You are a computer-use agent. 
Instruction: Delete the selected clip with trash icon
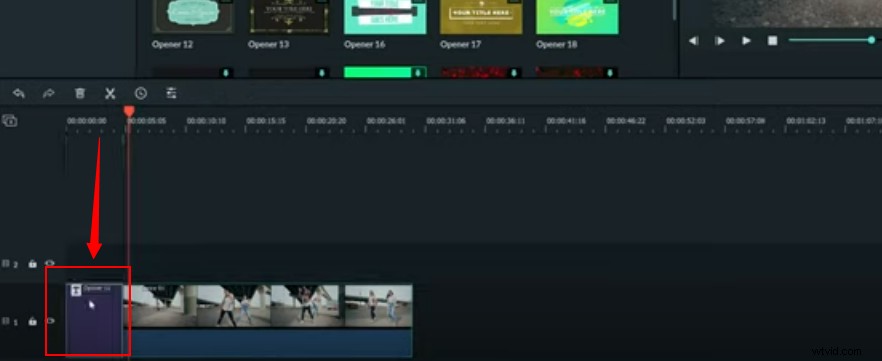click(x=80, y=93)
